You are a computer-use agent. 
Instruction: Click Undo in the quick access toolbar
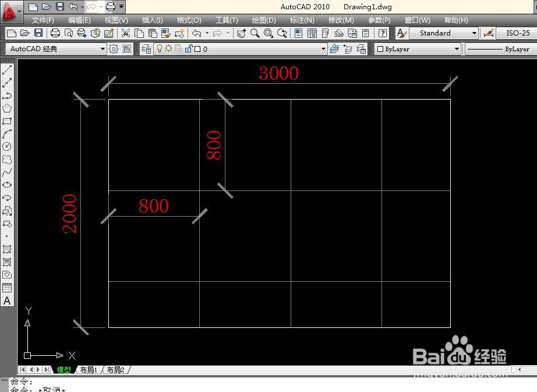73,6
